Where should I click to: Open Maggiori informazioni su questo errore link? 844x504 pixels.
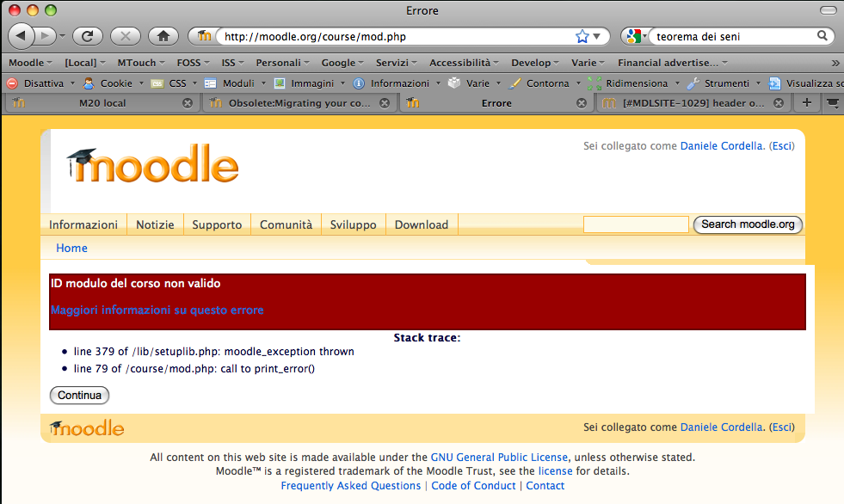pyautogui.click(x=157, y=310)
